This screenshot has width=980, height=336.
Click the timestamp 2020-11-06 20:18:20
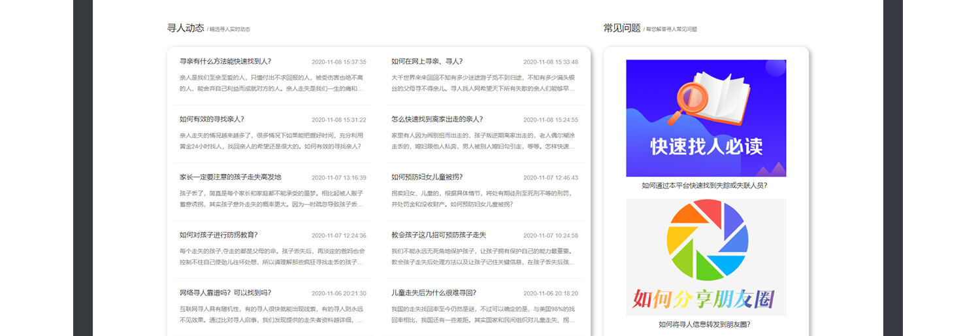(551, 293)
